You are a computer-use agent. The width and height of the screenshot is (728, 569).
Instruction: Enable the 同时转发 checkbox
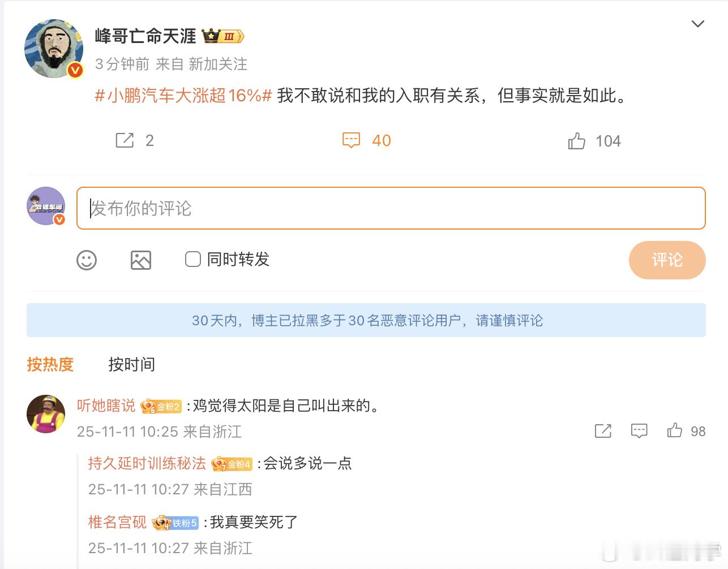point(192,260)
